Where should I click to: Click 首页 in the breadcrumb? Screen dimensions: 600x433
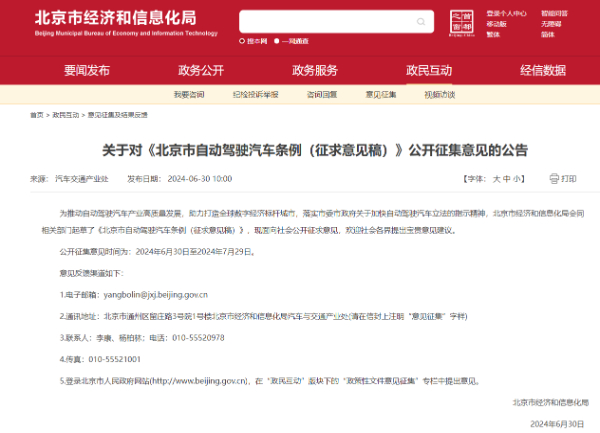click(x=37, y=115)
